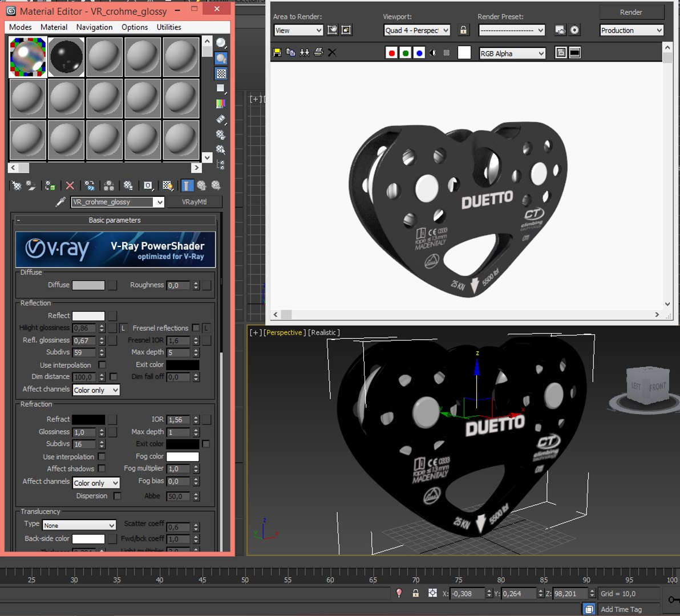
Task: Click the VRayMtl material type button
Action: click(x=195, y=202)
